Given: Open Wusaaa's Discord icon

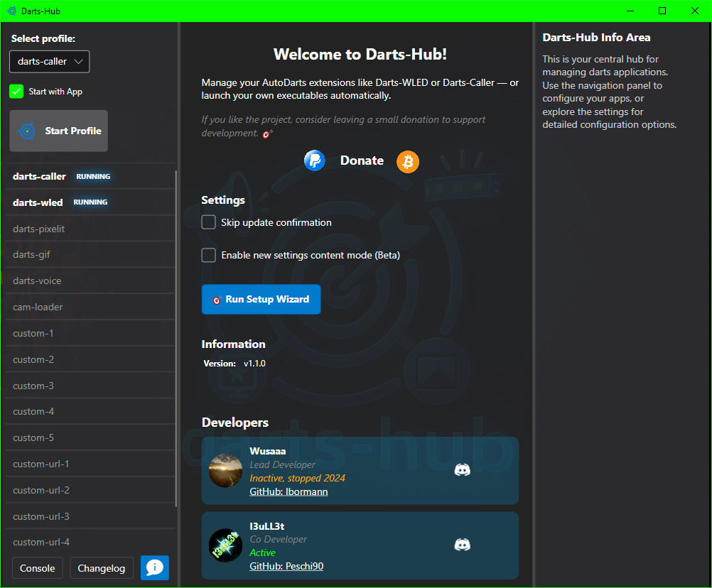Looking at the screenshot, I should [x=463, y=470].
